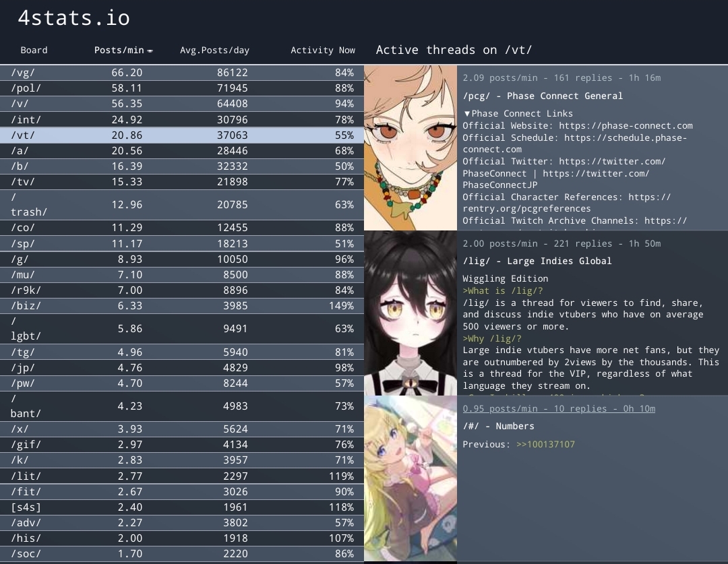Click the underlined 0.95 posts/min stats link
The width and height of the screenshot is (728, 564).
coord(559,408)
